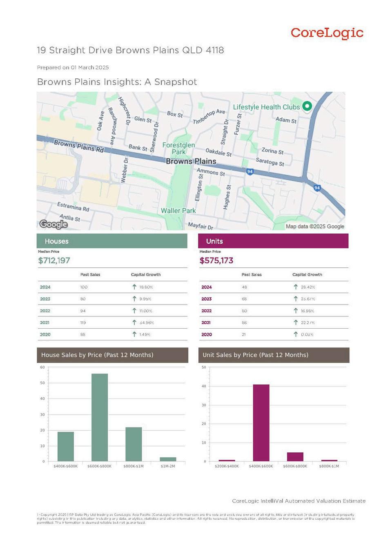The width and height of the screenshot is (392, 554).
Task: Click the Timbertop Ave street label on map
Action: point(209,116)
